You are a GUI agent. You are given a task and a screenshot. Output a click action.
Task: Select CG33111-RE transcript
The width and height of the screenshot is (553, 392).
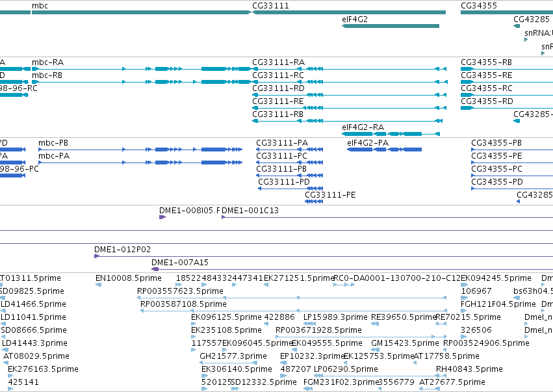click(x=278, y=101)
